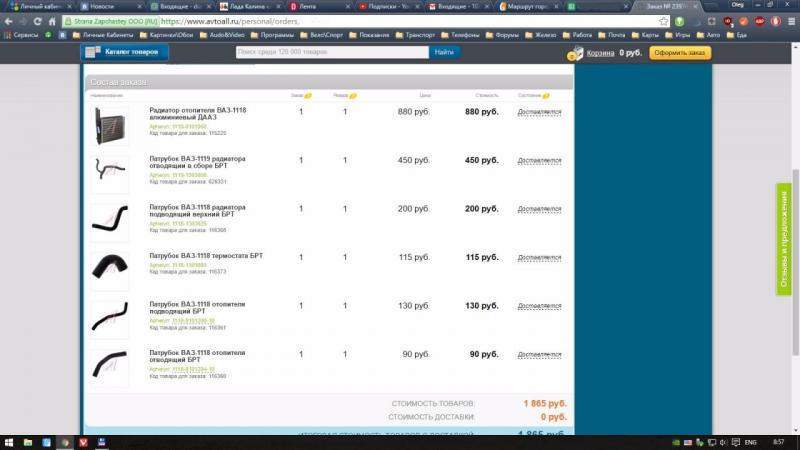
Task: Click the cart icon beside Корзина
Action: pos(576,53)
